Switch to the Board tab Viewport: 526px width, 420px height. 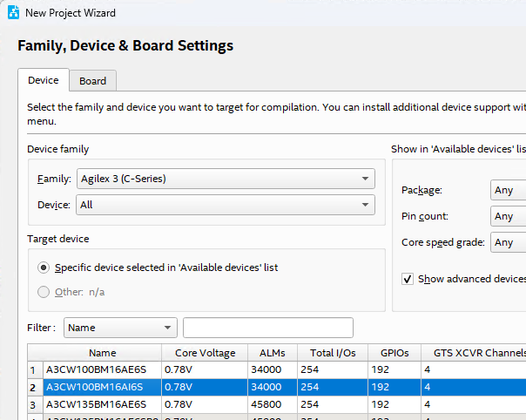point(92,81)
